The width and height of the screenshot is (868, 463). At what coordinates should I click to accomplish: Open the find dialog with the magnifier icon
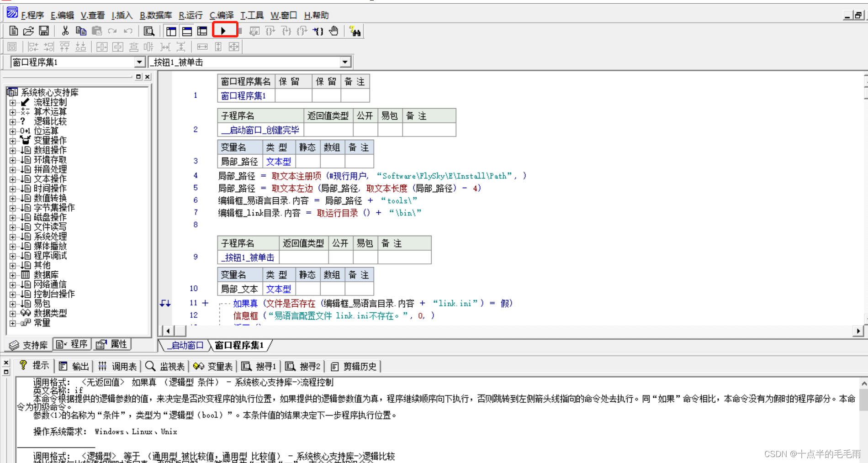[x=149, y=31]
